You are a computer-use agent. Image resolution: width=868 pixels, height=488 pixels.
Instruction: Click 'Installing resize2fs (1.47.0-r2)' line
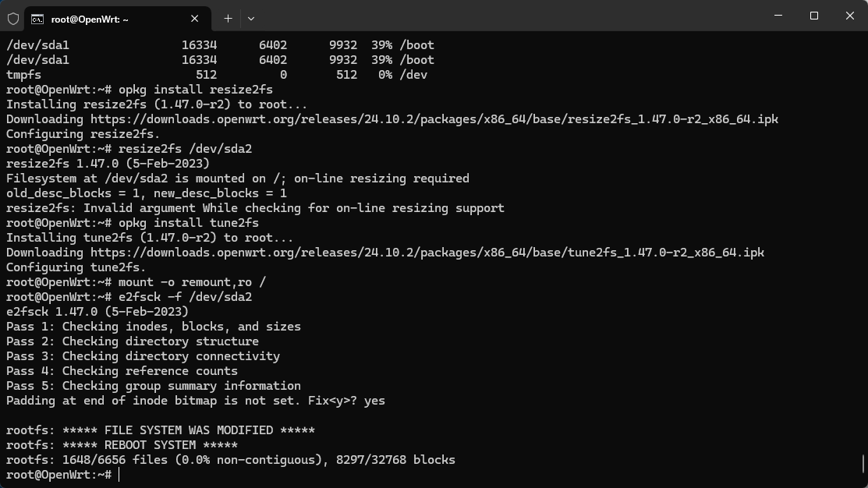click(157, 104)
